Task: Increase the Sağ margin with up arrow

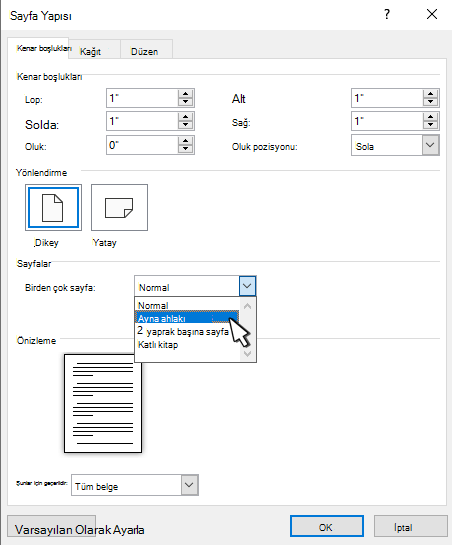Action: point(430,117)
